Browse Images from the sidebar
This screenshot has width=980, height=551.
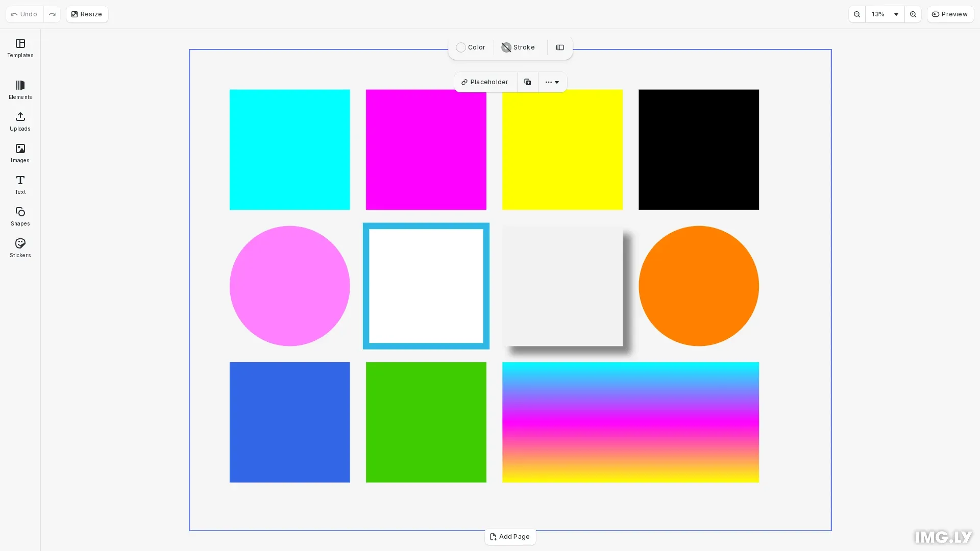coord(19,153)
